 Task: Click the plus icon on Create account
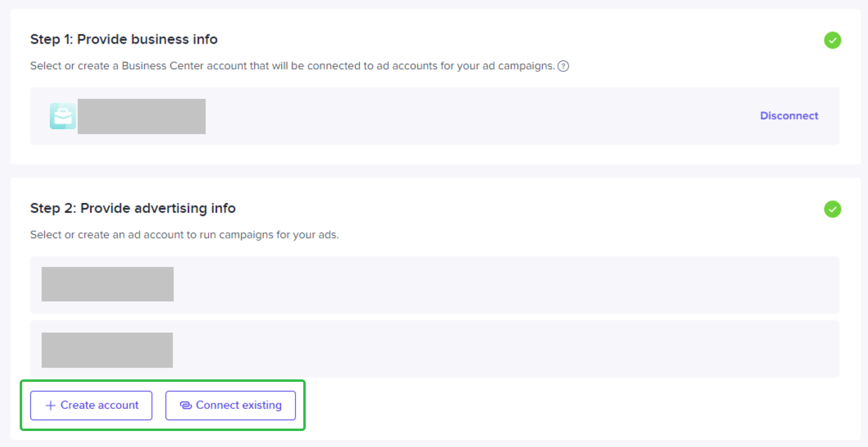pos(50,406)
